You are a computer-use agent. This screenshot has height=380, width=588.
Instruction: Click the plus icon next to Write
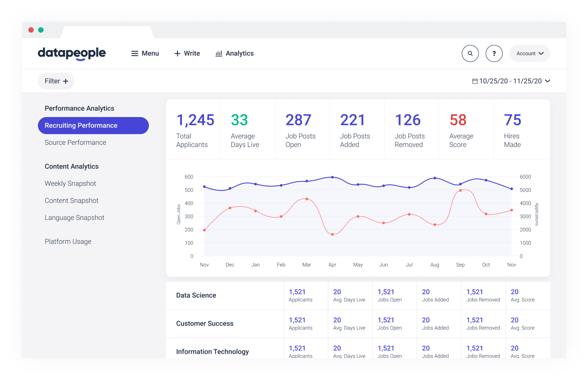[x=177, y=53]
